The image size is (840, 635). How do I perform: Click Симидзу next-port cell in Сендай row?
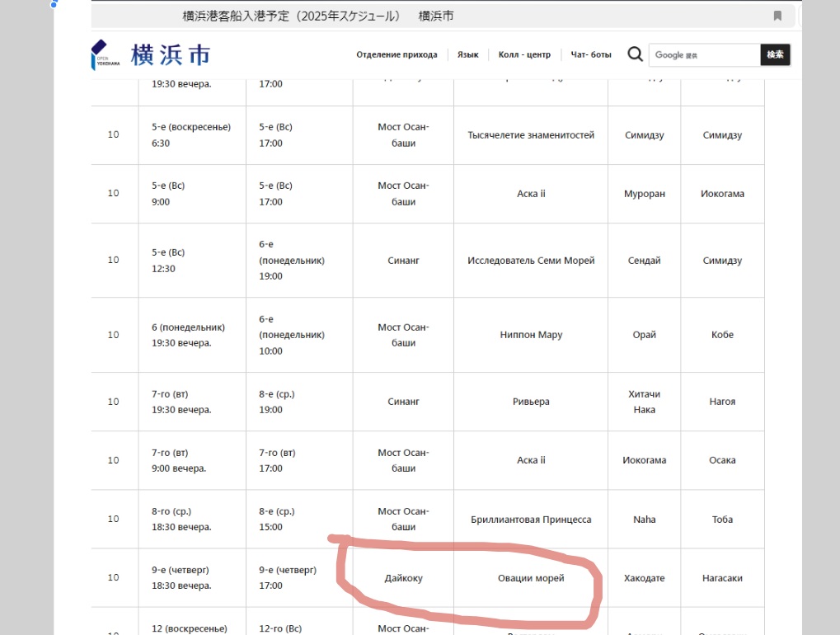(x=722, y=261)
